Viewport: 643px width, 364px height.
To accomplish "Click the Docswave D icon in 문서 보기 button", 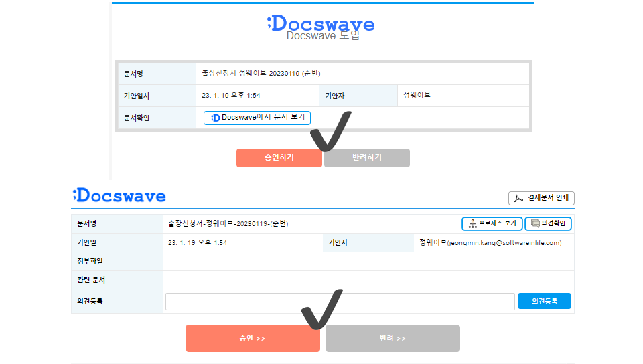I will 215,118.
